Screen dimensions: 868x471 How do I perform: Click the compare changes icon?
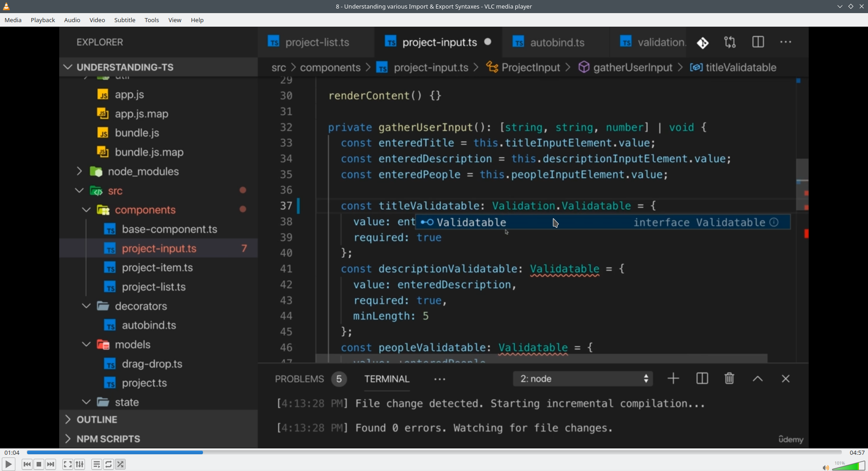[x=730, y=42]
